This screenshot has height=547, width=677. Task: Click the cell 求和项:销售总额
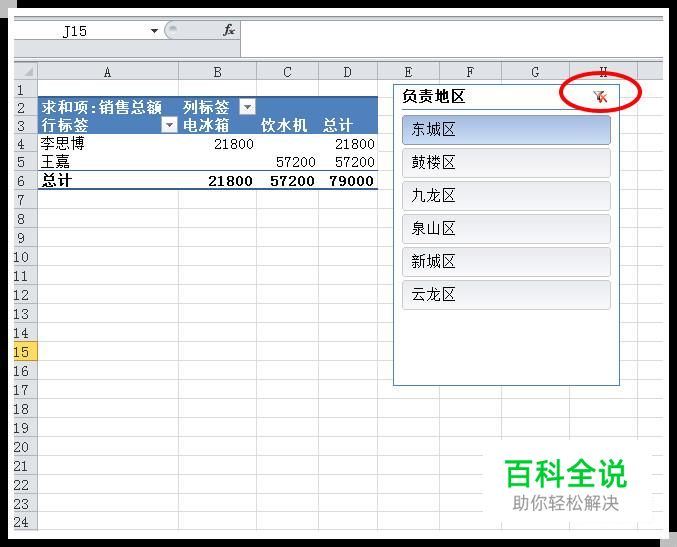(x=108, y=106)
